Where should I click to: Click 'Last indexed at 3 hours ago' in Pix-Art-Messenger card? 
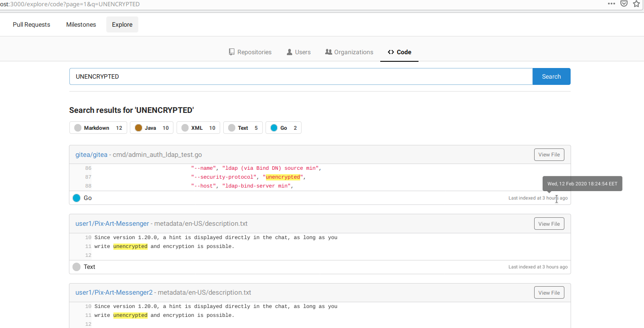tap(538, 267)
